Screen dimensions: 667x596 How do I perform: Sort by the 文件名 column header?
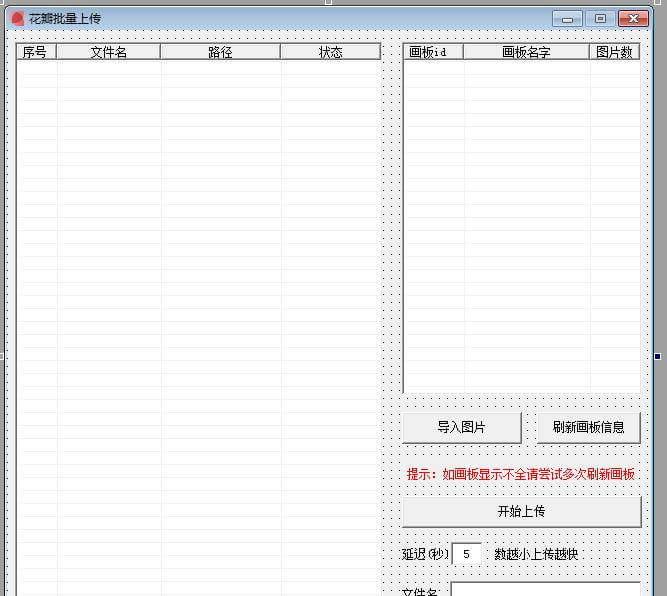[108, 52]
